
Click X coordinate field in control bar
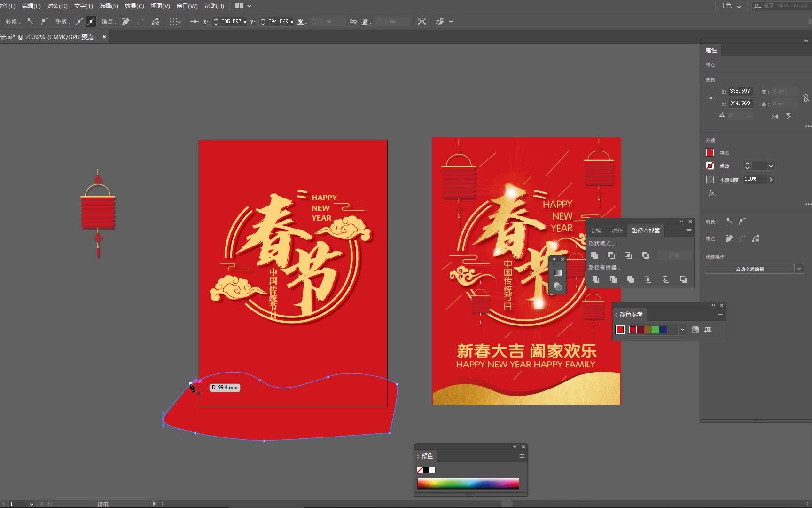click(x=233, y=22)
